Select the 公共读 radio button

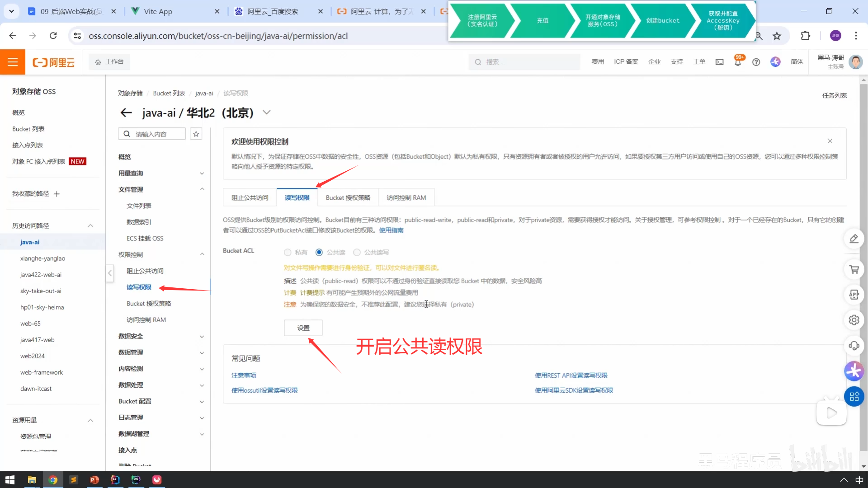pyautogui.click(x=319, y=252)
